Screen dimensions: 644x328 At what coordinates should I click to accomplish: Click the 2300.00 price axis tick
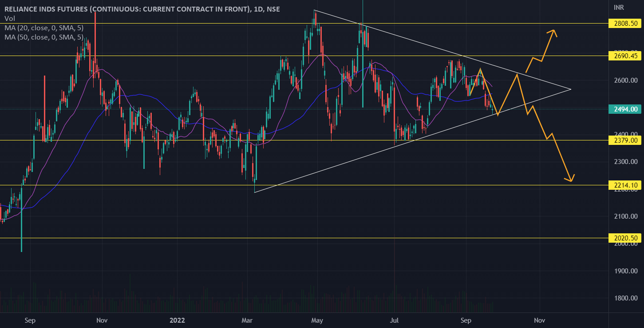coord(626,162)
